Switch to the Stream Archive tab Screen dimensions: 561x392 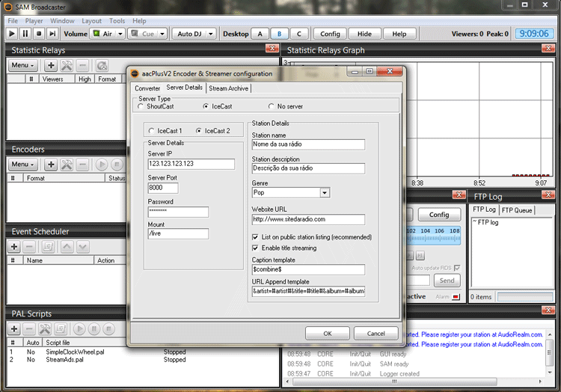click(229, 88)
